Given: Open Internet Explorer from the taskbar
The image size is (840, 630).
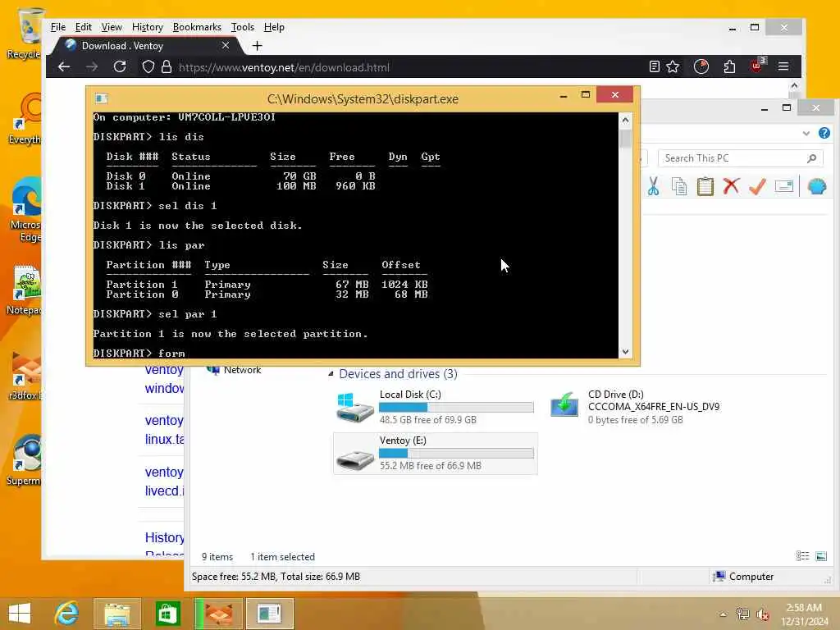Looking at the screenshot, I should pyautogui.click(x=67, y=614).
